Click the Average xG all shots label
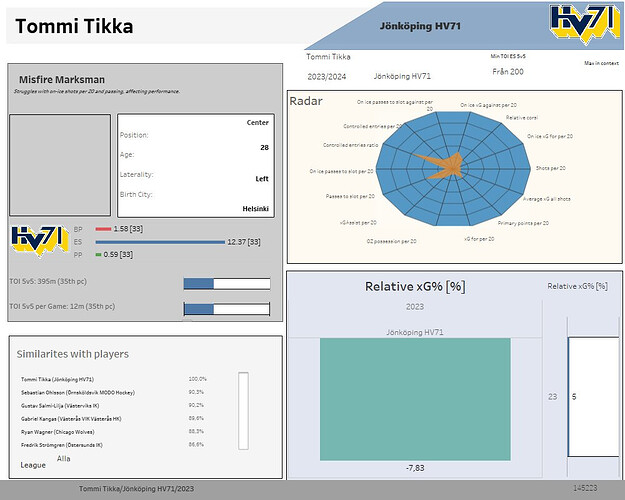The image size is (625, 500). click(546, 199)
